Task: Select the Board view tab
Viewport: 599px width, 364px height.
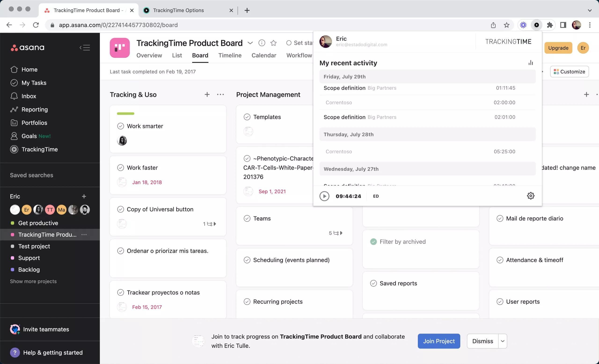Action: [x=200, y=55]
